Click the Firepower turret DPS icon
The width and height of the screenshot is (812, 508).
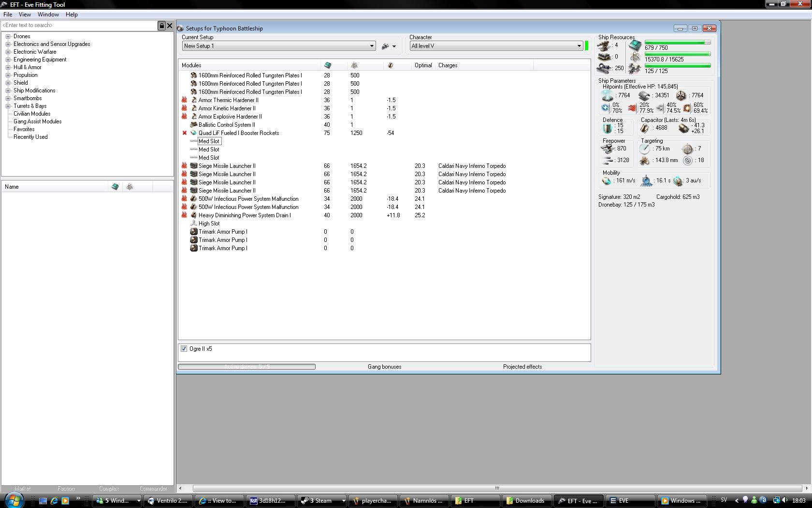pyautogui.click(x=607, y=149)
